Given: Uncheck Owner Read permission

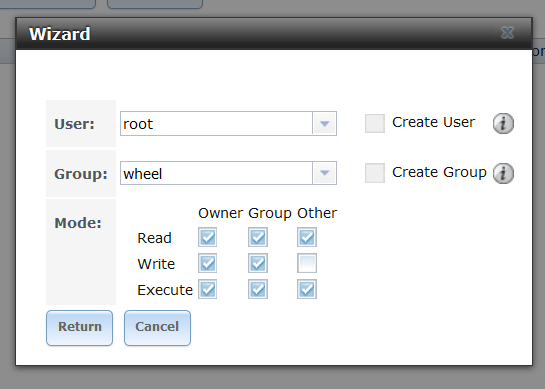Looking at the screenshot, I should (x=208, y=237).
